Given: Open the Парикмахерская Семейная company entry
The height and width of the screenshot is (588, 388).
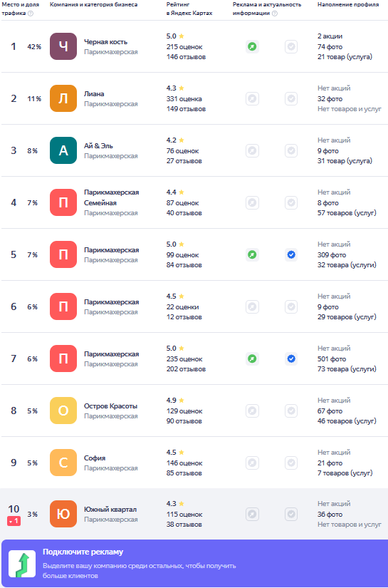Looking at the screenshot, I should [x=111, y=202].
